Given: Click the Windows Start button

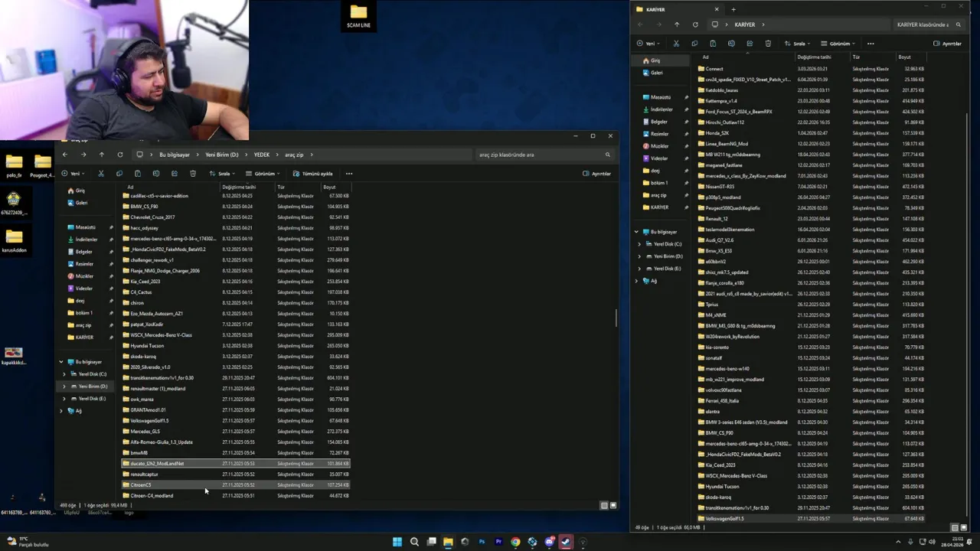Looking at the screenshot, I should pos(397,542).
